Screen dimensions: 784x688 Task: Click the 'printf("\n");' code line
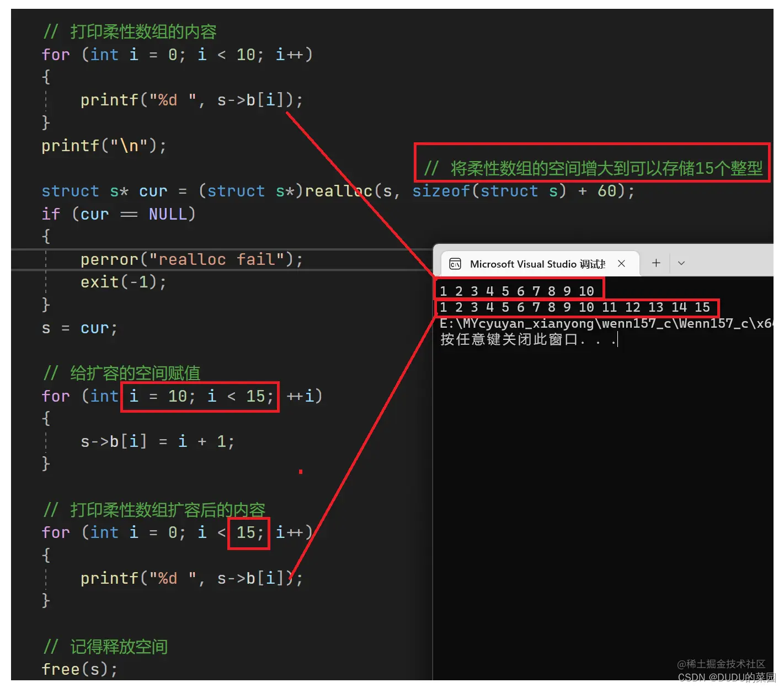[104, 146]
